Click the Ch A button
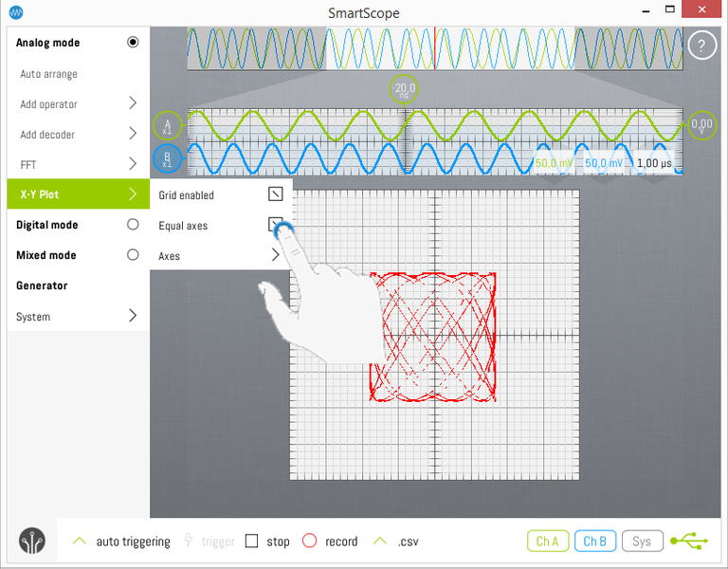Screen dimensions: 728x569 547,541
